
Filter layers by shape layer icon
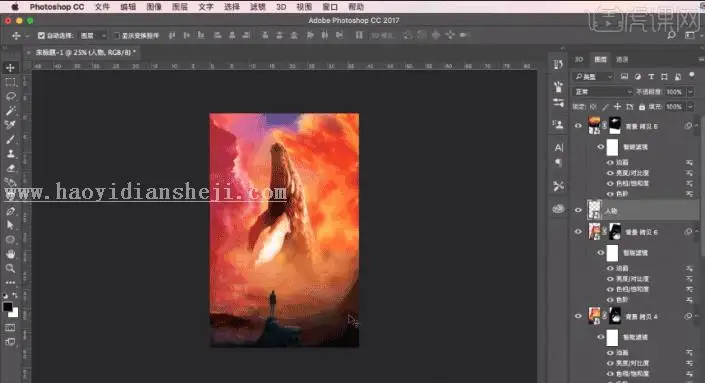[x=664, y=77]
